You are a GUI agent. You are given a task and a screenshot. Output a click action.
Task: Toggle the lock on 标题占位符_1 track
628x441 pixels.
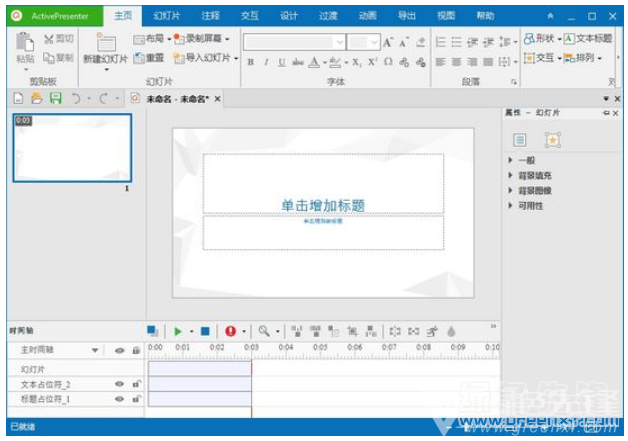[x=136, y=399]
